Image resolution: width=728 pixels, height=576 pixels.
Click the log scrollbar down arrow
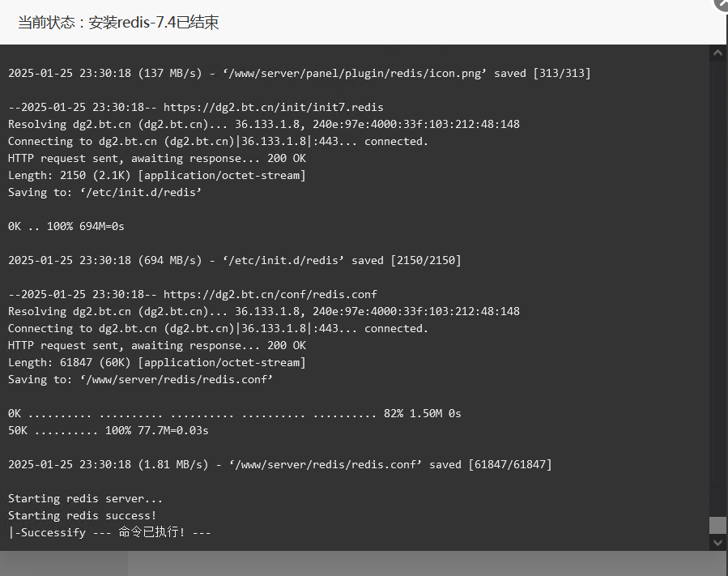pyautogui.click(x=717, y=542)
